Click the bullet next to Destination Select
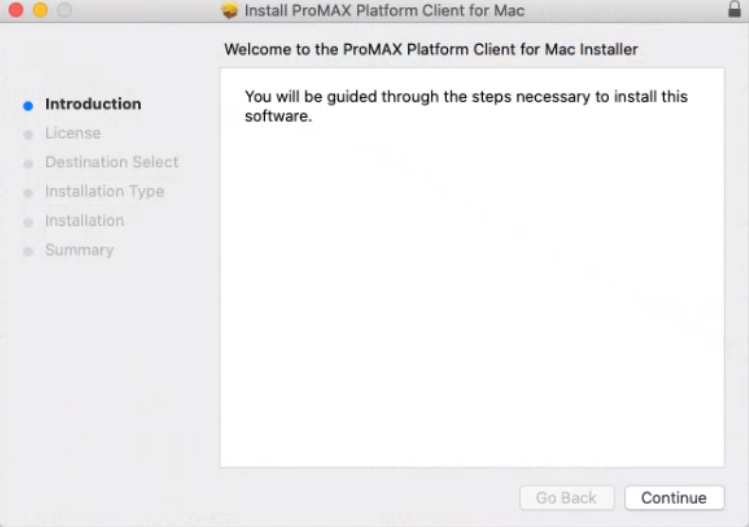This screenshot has height=527, width=749. (28, 164)
